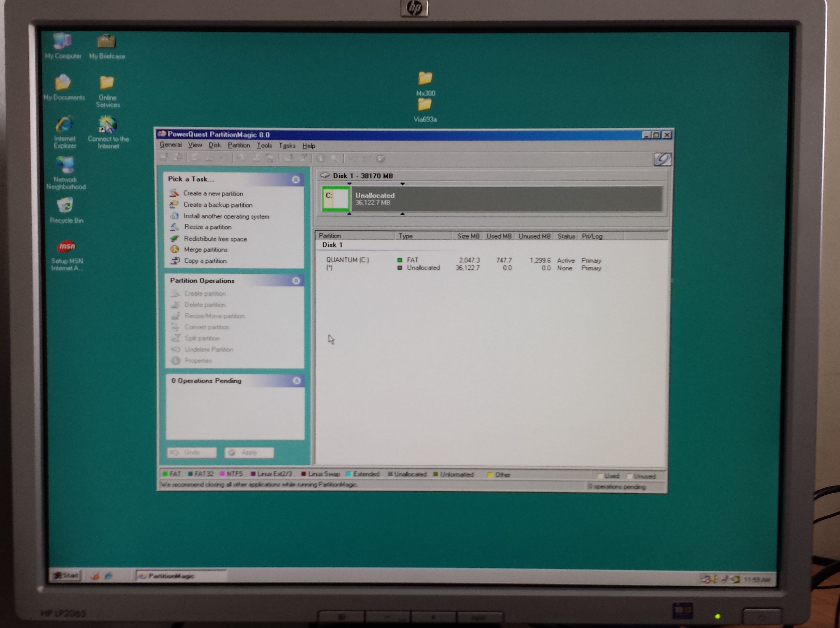Click the system tray clock
840x628 pixels.
(757, 580)
